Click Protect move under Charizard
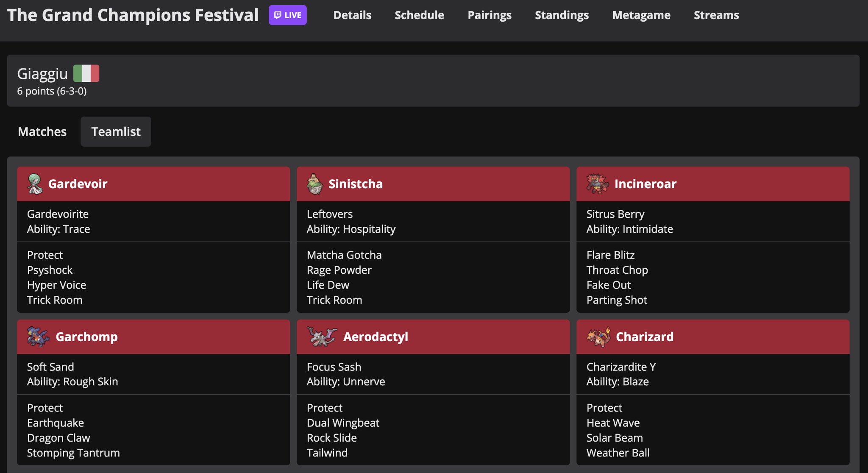 click(604, 408)
